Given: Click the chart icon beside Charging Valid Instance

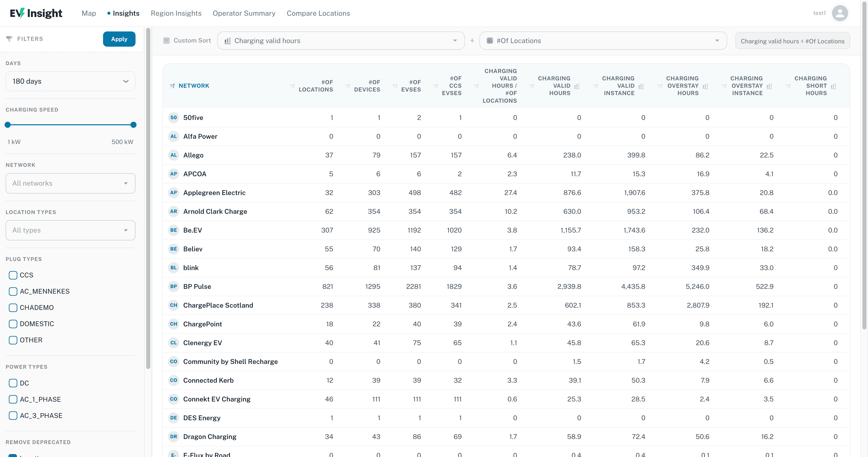Looking at the screenshot, I should (x=641, y=86).
